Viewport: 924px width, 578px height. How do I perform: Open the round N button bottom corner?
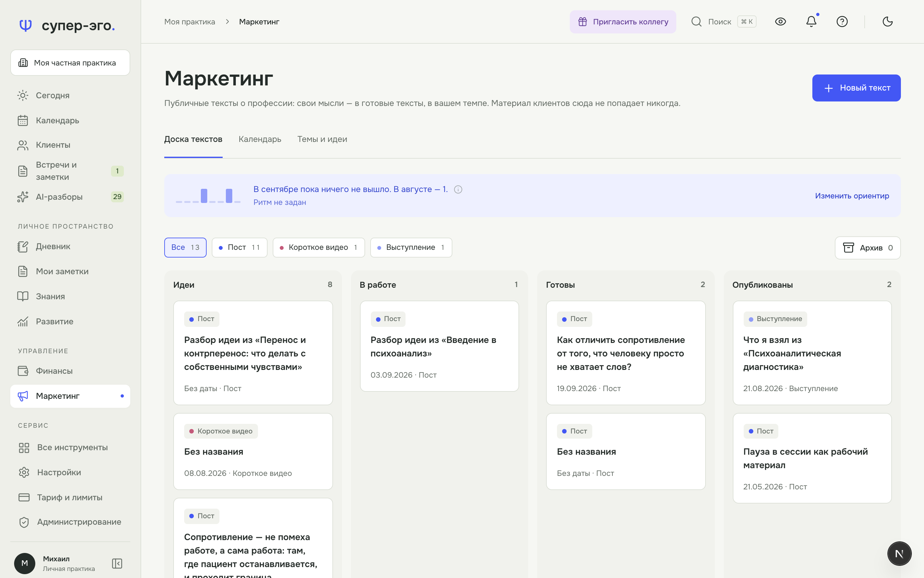click(x=899, y=554)
